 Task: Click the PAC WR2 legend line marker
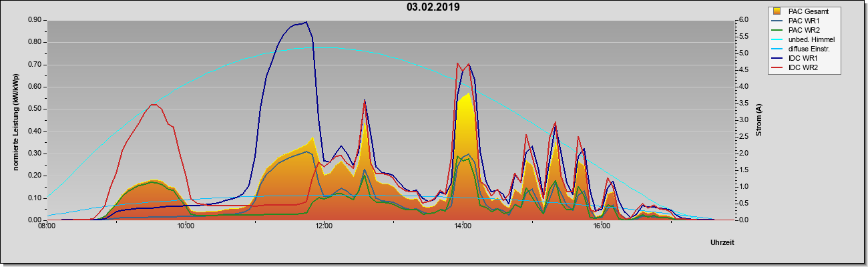tap(777, 30)
